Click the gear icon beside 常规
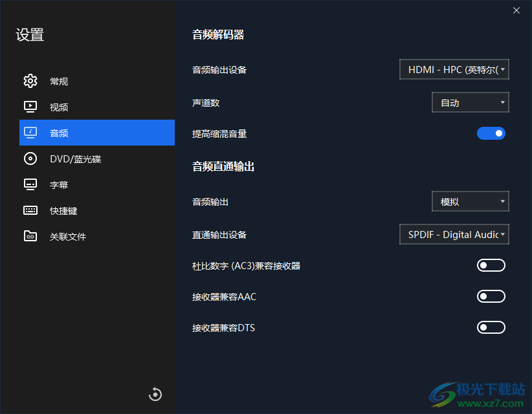This screenshot has width=532, height=414. coord(30,81)
